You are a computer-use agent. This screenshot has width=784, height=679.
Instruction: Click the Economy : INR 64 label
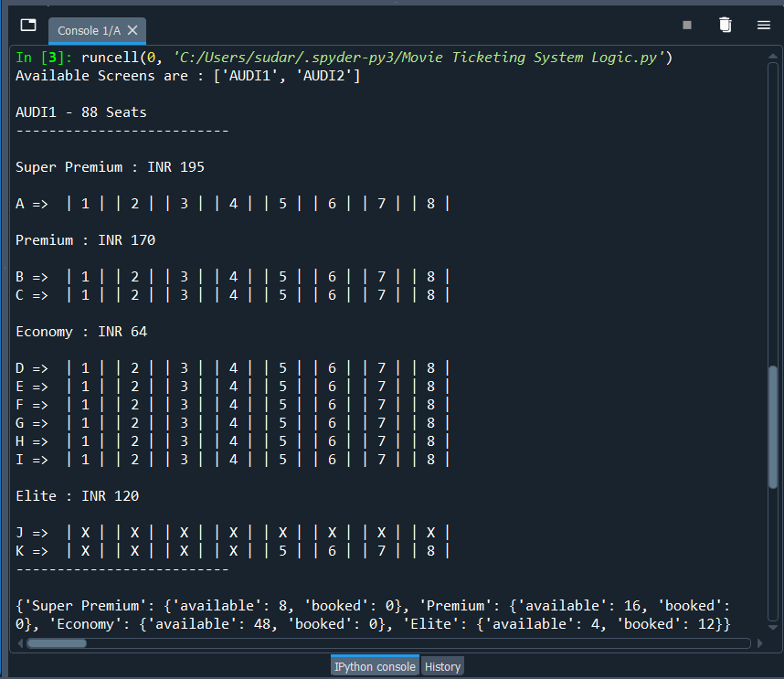(x=80, y=331)
